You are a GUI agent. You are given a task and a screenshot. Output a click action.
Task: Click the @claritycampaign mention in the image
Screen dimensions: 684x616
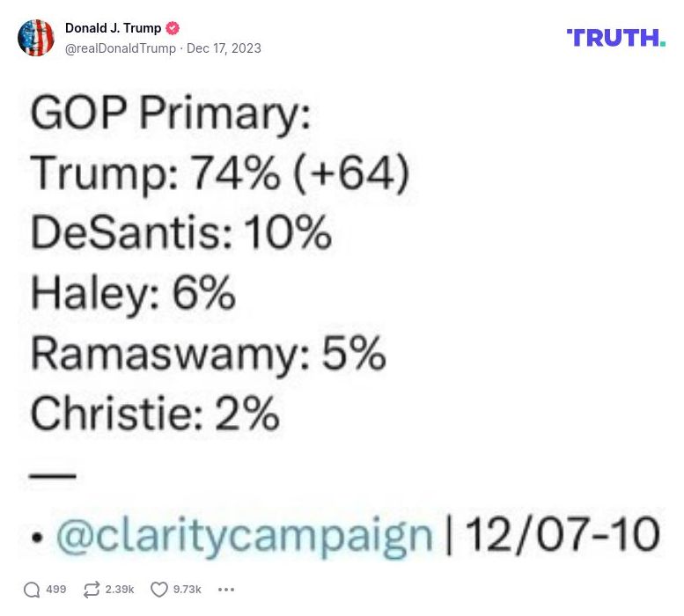[x=245, y=534]
